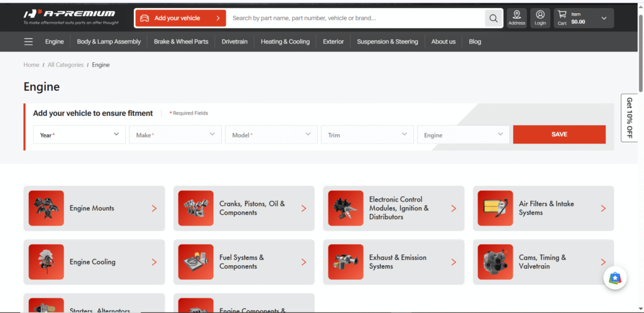Click the A-Premium logo

[71, 17]
